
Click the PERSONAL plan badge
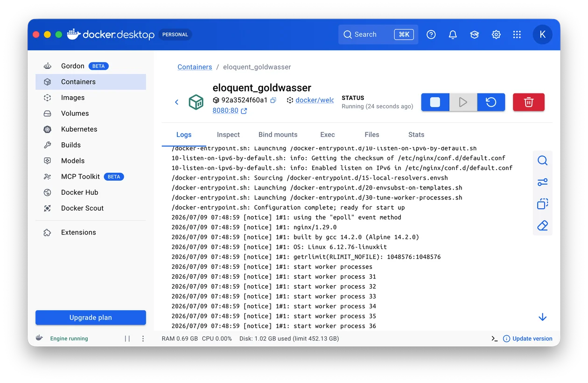point(175,35)
